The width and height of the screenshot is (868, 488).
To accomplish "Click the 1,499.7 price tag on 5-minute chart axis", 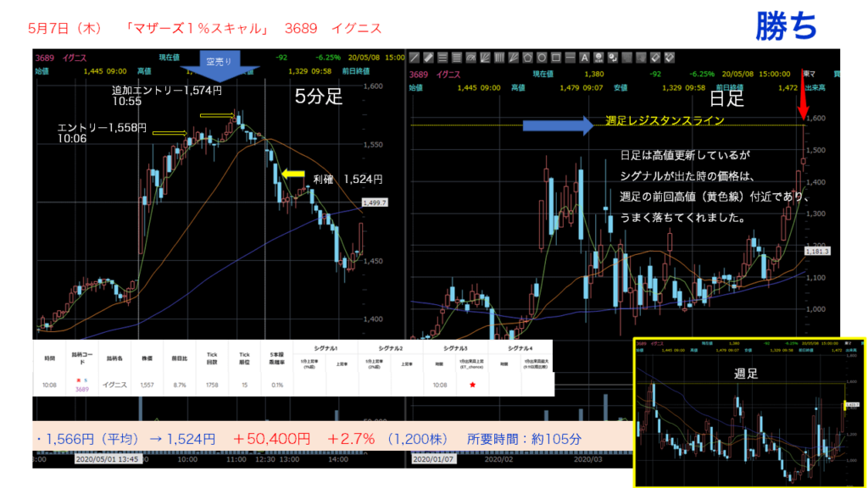I will 375,203.
